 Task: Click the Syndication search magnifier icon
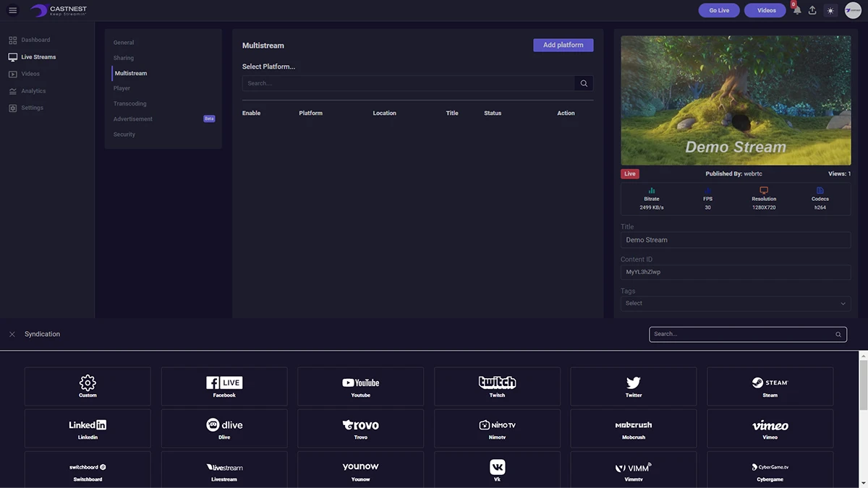pyautogui.click(x=838, y=334)
